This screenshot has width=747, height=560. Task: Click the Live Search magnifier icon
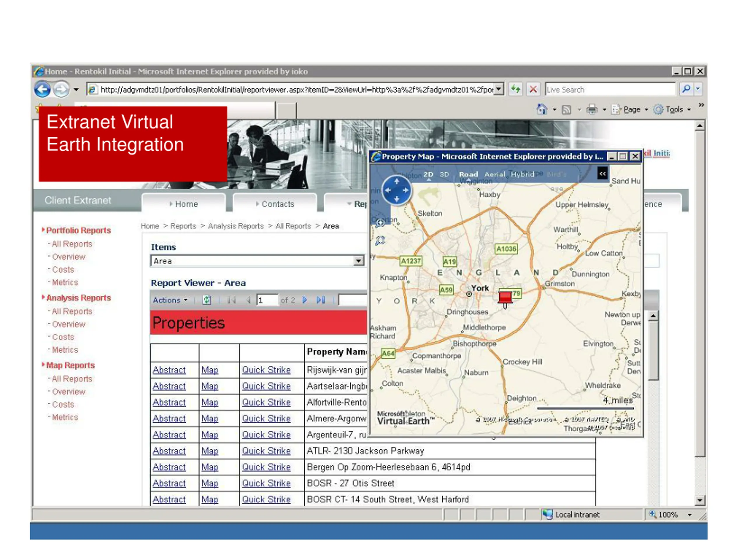click(x=686, y=89)
